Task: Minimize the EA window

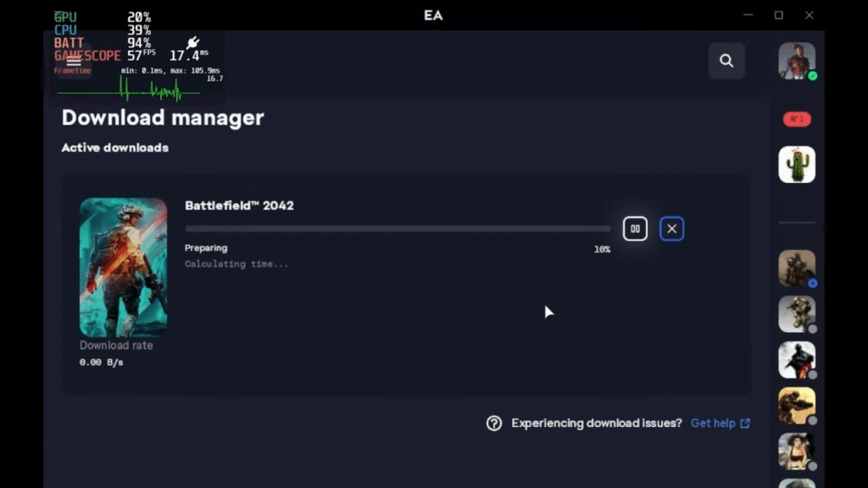Action: point(748,15)
